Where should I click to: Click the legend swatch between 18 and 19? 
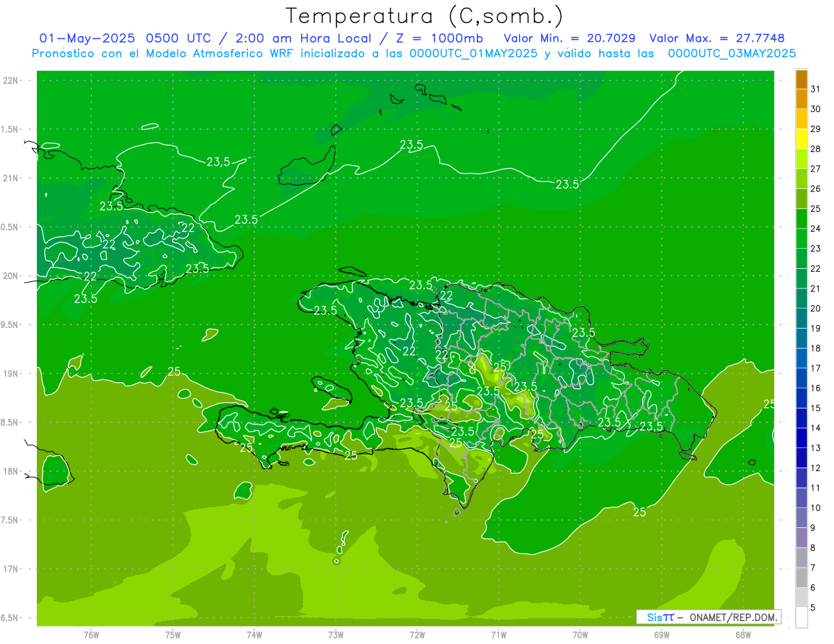[x=801, y=338]
